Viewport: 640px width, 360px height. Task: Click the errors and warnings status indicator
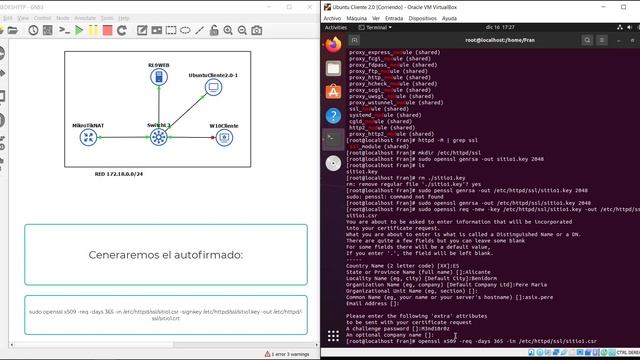pyautogui.click(x=287, y=354)
